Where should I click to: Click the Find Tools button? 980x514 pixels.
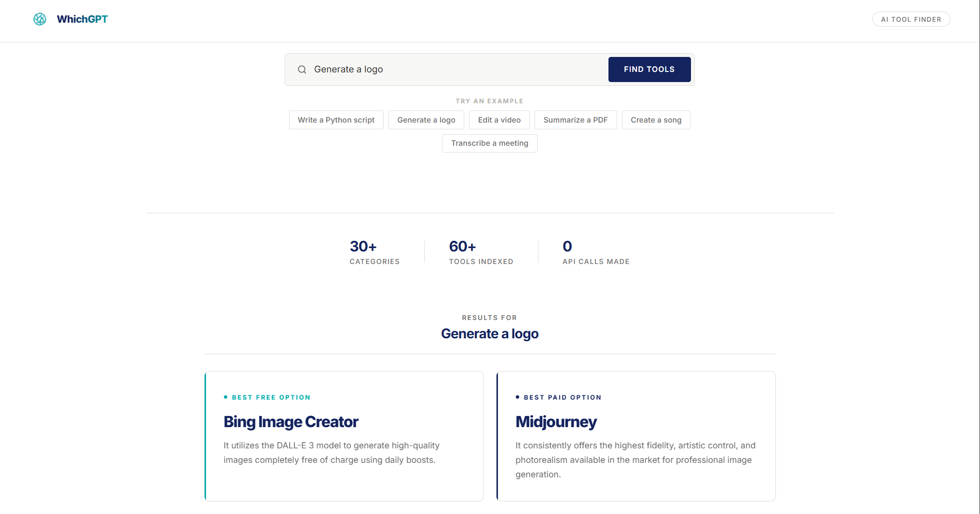[649, 69]
